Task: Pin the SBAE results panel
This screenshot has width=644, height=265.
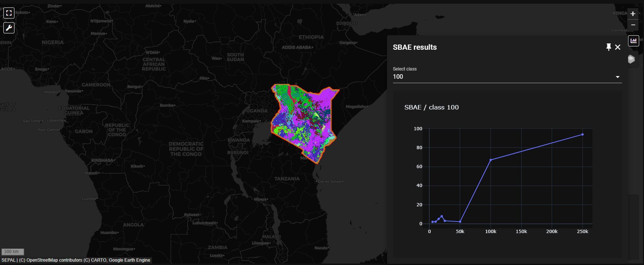Action: coord(608,47)
